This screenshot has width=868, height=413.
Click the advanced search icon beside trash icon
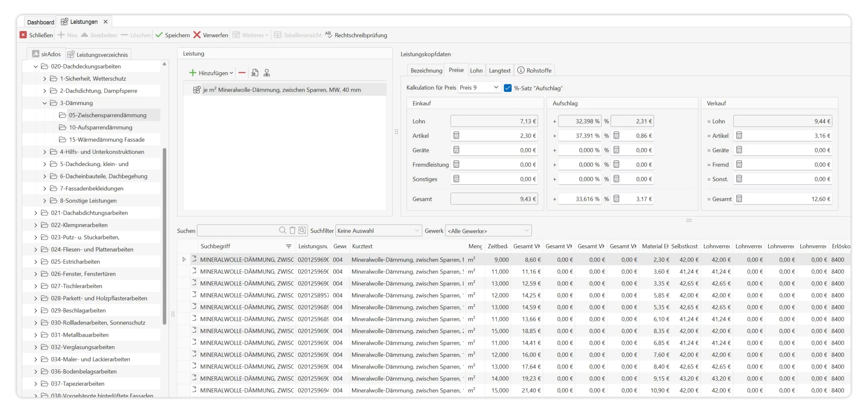302,230
